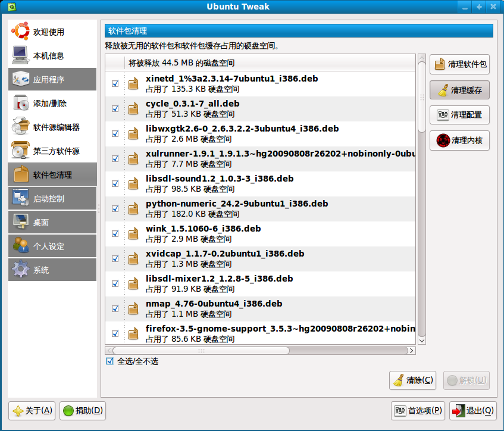
Task: Uncheck the wink_1.5.1060-6 checkbox
Action: pos(115,233)
